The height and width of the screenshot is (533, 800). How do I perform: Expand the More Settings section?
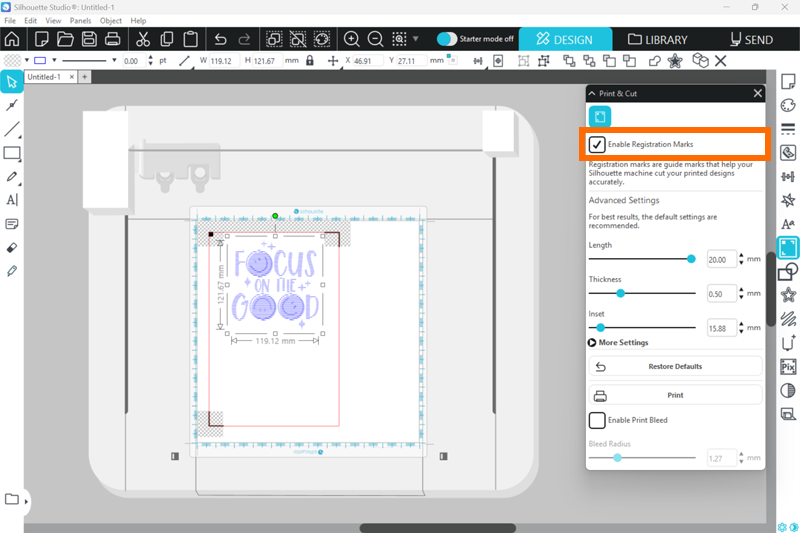coord(619,342)
